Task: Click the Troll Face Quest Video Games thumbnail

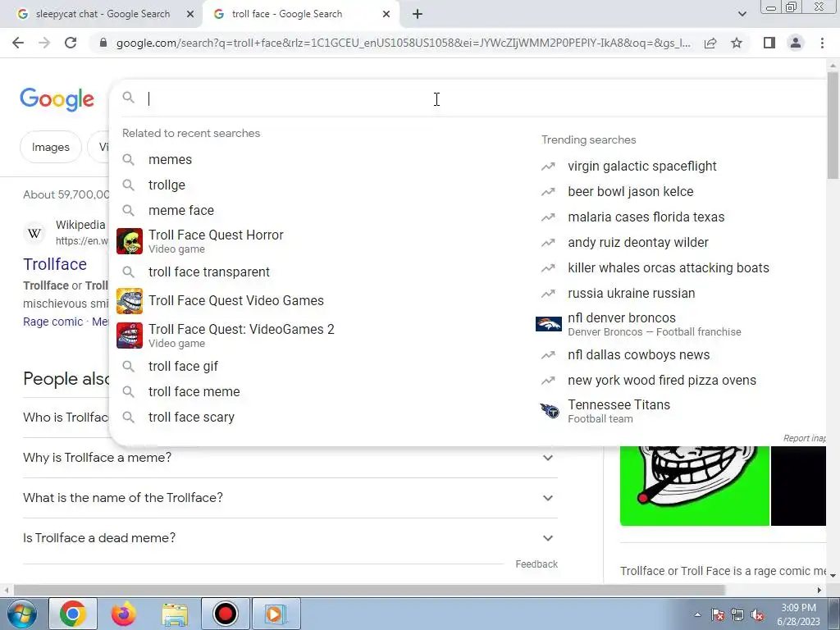Action: click(130, 301)
